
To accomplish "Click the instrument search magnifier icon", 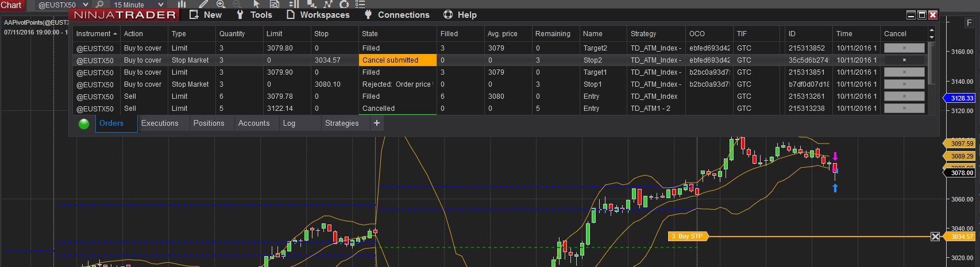I will click(99, 5).
